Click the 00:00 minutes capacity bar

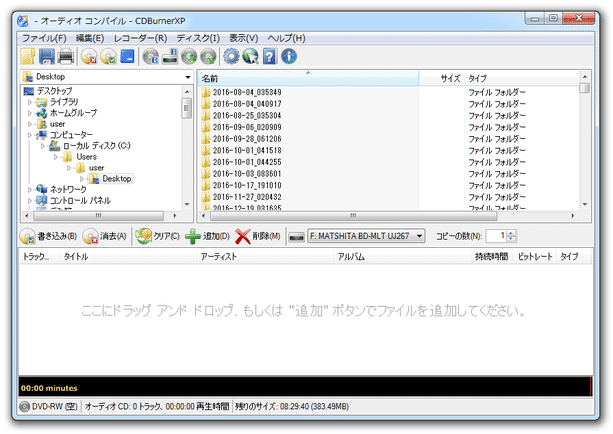click(306, 388)
